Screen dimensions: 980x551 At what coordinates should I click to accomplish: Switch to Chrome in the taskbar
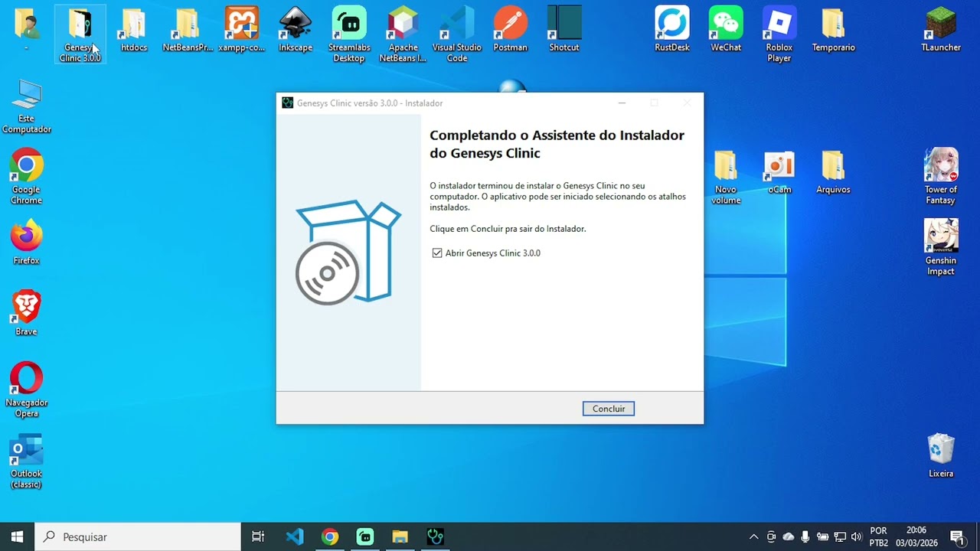pyautogui.click(x=330, y=537)
